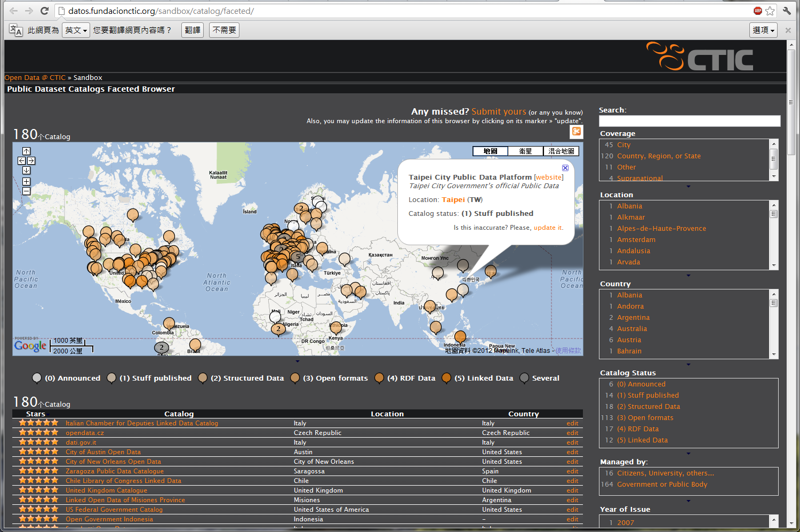Bookmark this page with the star
This screenshot has width=800, height=532.
(x=770, y=11)
